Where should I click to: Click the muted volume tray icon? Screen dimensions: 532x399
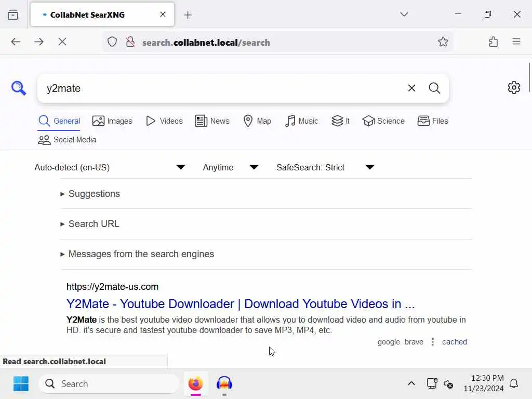point(448,384)
